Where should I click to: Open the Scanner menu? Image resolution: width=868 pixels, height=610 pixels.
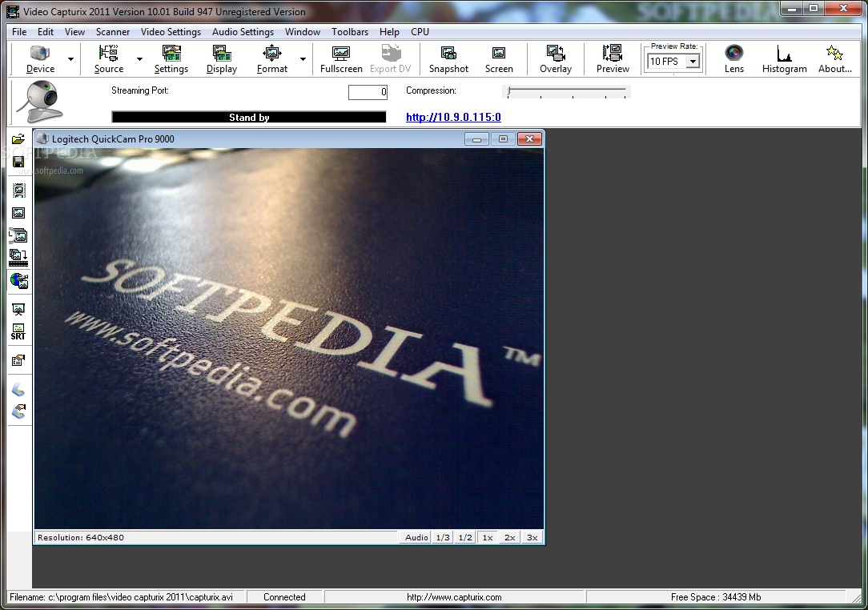[113, 31]
